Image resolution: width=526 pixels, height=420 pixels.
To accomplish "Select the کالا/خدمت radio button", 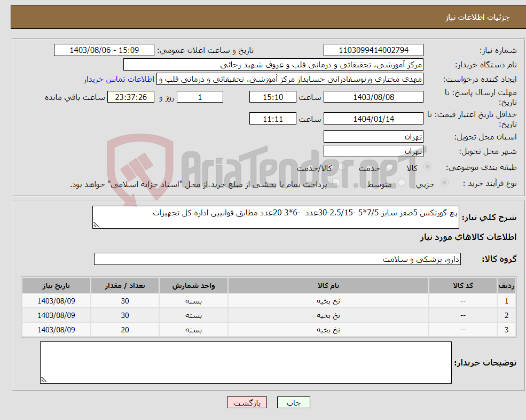I will tap(342, 167).
